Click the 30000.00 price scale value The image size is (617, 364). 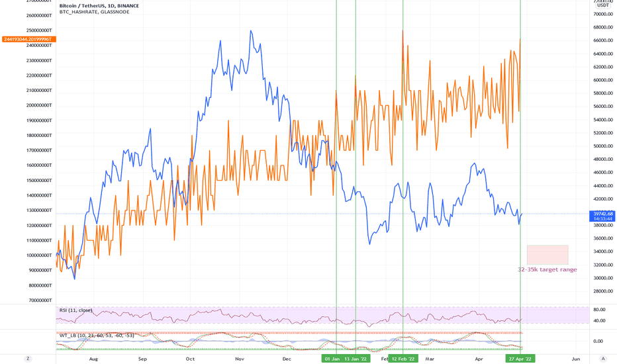603,278
